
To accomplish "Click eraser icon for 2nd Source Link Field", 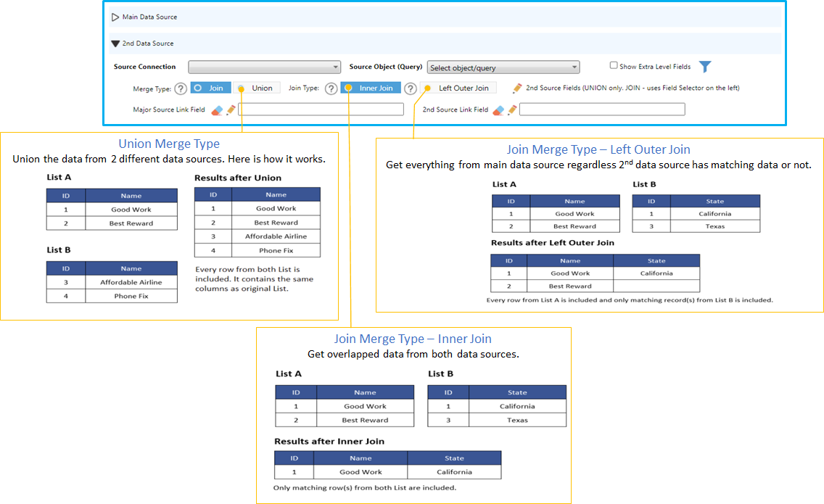I will (498, 110).
